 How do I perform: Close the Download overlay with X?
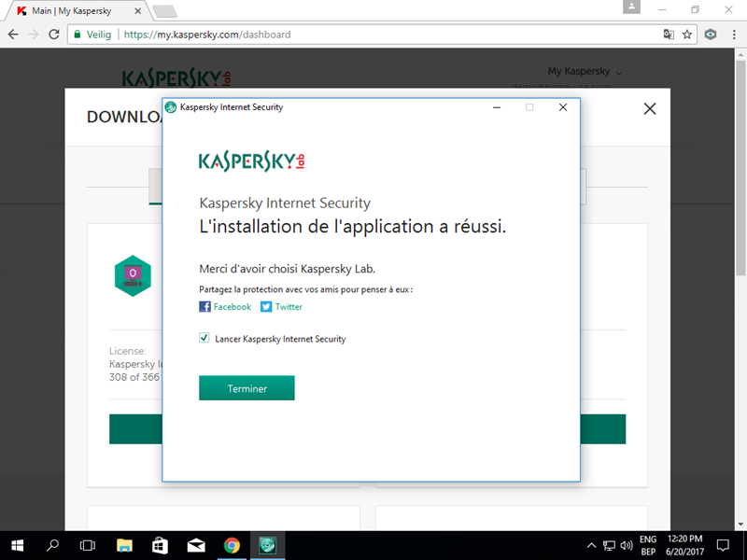[650, 109]
